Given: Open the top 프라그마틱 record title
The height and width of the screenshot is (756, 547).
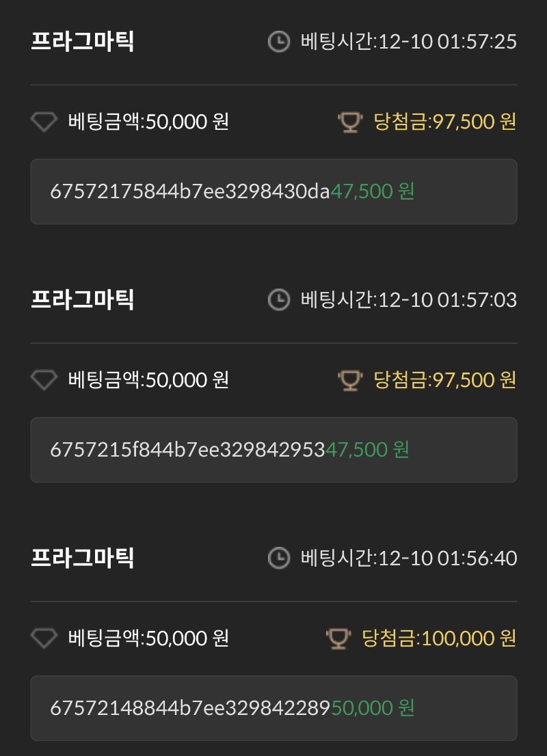Looking at the screenshot, I should (83, 41).
